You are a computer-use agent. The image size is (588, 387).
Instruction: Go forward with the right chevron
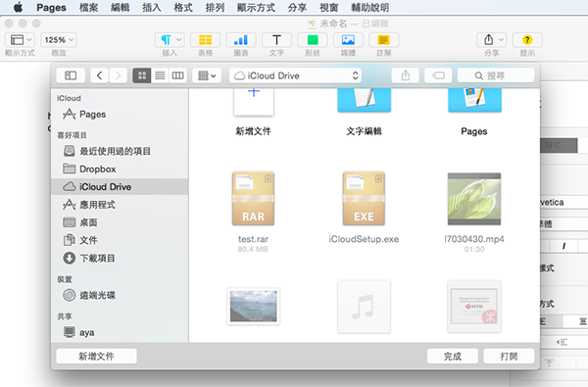pos(119,75)
